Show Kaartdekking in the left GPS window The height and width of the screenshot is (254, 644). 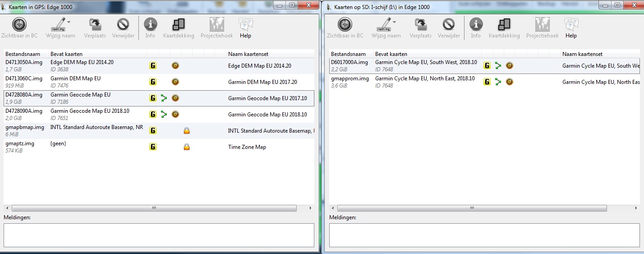(179, 25)
